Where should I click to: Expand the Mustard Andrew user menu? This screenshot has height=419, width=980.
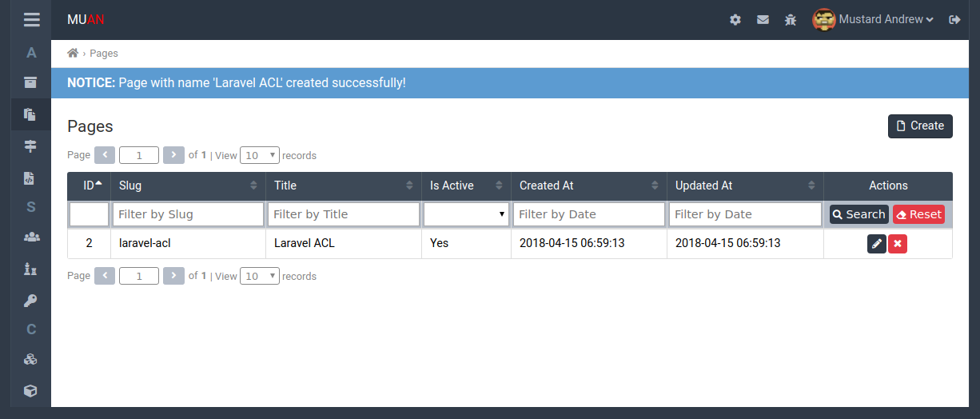874,20
